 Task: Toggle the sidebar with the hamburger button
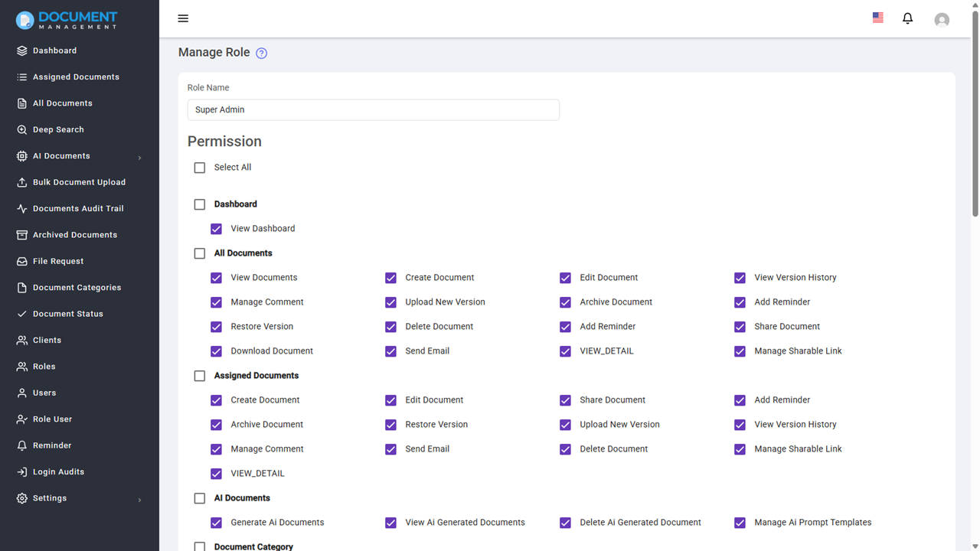pos(182,18)
